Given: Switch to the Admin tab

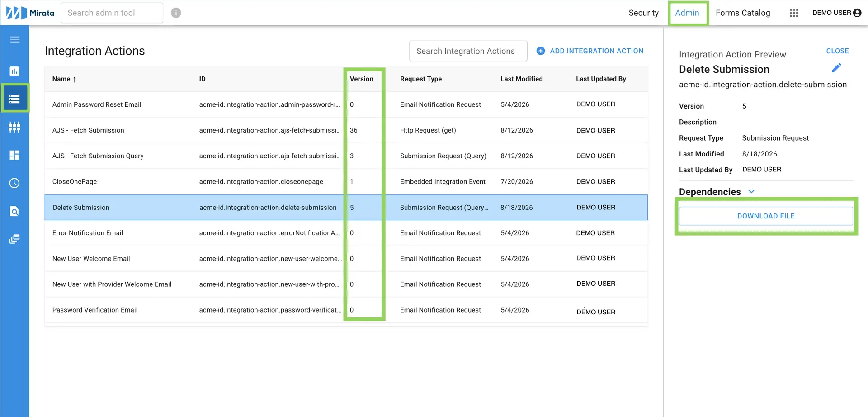Looking at the screenshot, I should tap(687, 13).
